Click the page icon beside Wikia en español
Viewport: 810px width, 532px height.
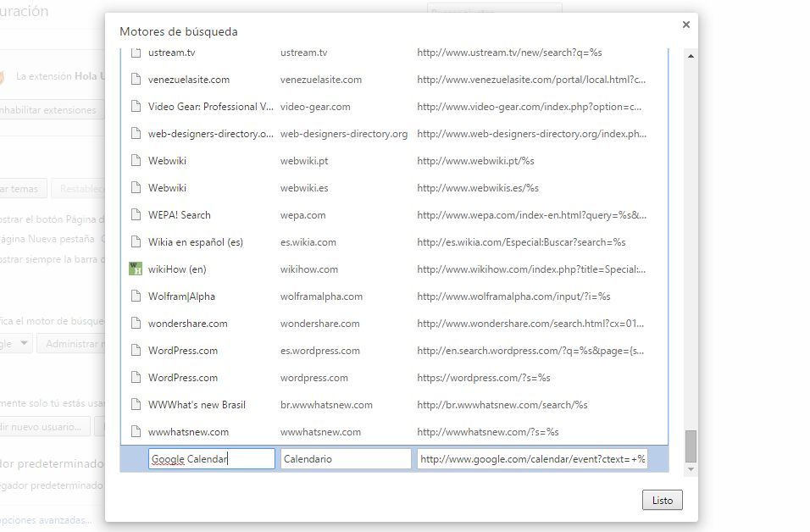tap(136, 241)
